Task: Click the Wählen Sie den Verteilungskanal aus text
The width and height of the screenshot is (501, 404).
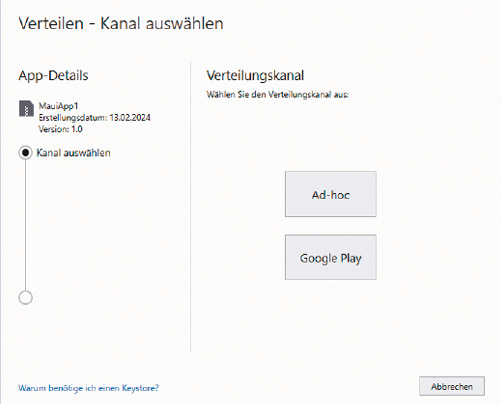Action: (x=277, y=95)
